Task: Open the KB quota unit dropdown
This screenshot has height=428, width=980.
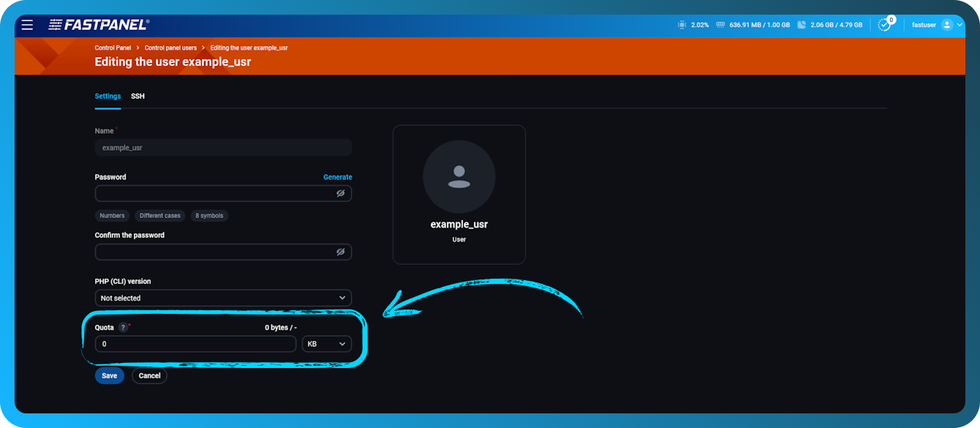Action: tap(326, 343)
